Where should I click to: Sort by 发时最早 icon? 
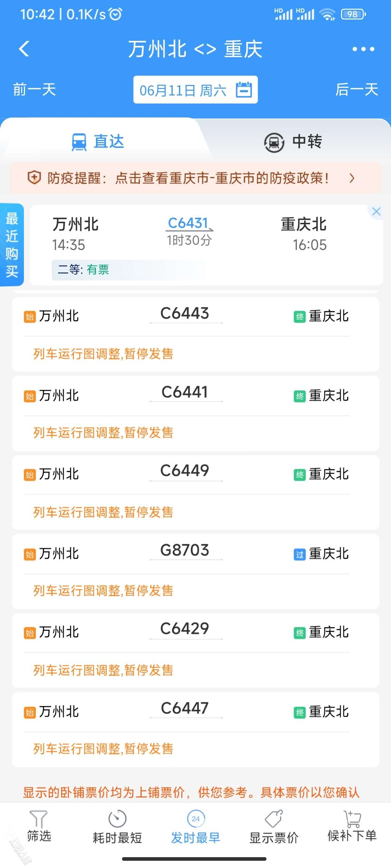click(196, 818)
